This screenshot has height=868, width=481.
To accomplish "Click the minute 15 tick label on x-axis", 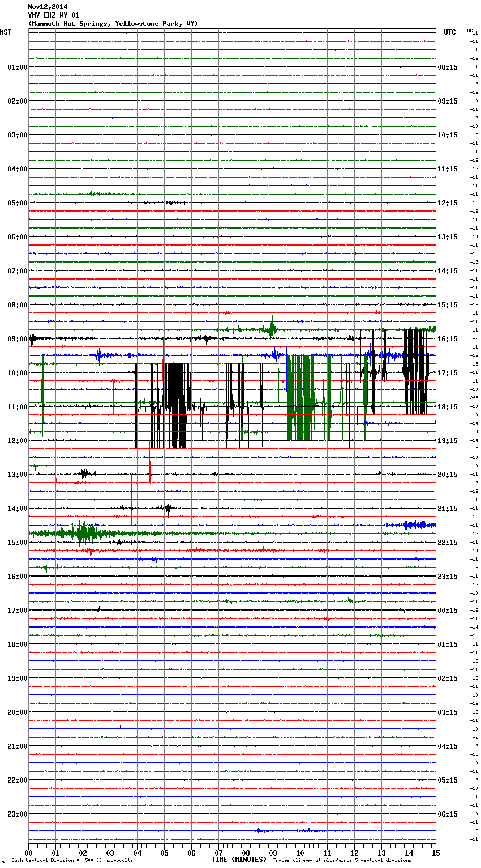I will pyautogui.click(x=436, y=853).
